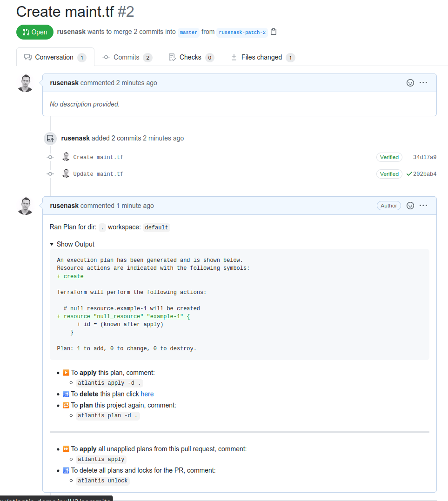Open rusenask-patch-2 branch link
The height and width of the screenshot is (501, 448).
(x=242, y=33)
